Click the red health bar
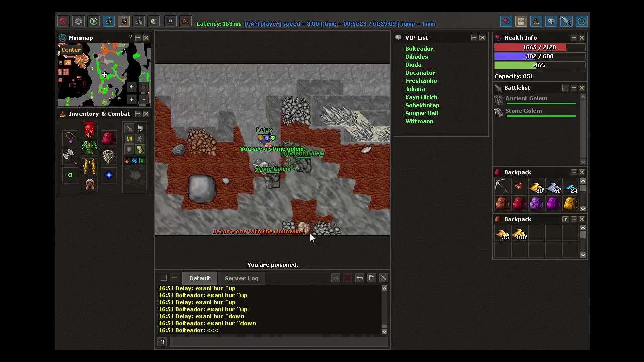The width and height of the screenshot is (644, 362). [x=539, y=47]
